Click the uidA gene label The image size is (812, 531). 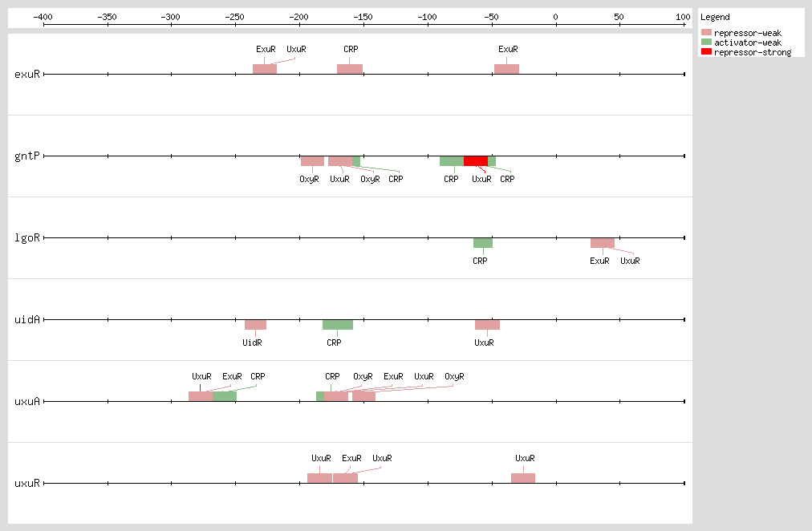27,319
